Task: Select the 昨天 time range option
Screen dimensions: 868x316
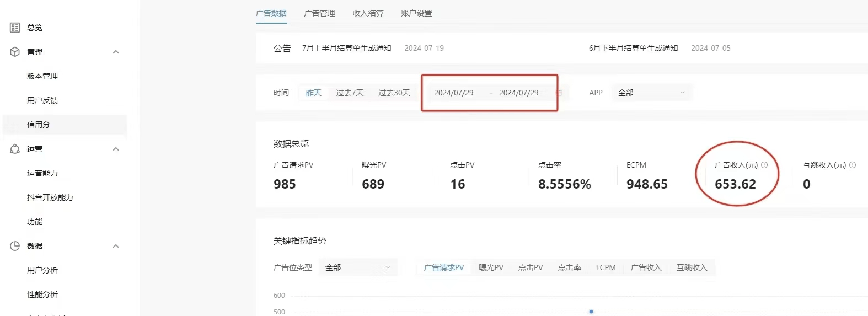Action: pos(313,93)
